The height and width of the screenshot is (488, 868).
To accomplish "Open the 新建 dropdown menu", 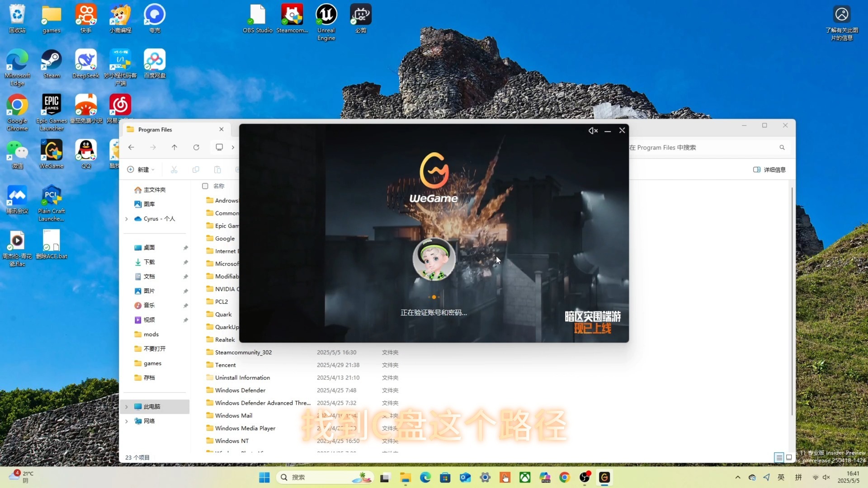I will pyautogui.click(x=141, y=170).
